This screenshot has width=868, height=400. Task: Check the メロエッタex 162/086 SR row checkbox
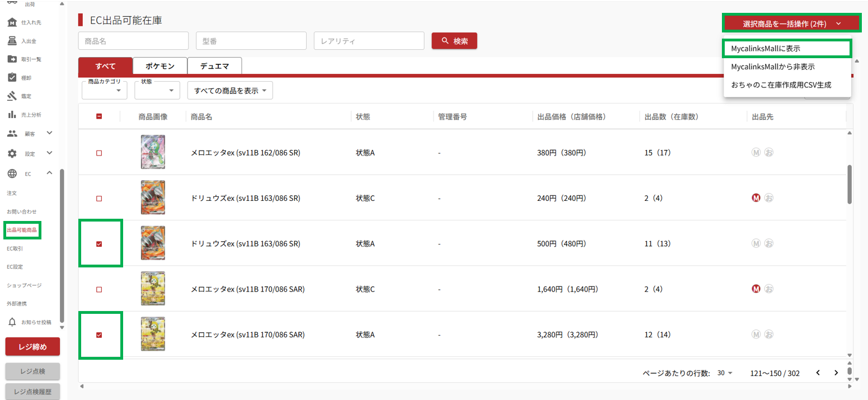[99, 153]
